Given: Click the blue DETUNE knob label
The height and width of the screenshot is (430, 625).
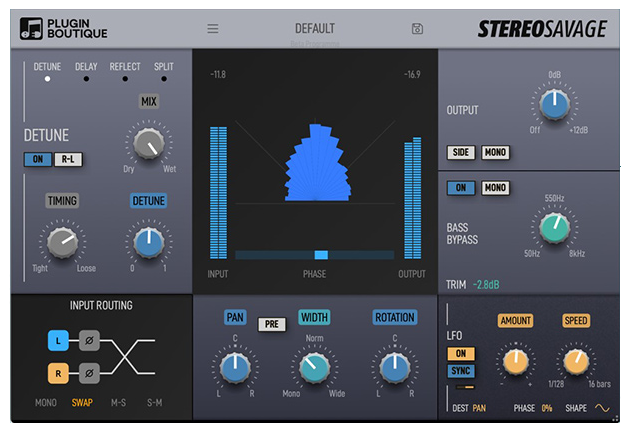Looking at the screenshot, I should [148, 200].
